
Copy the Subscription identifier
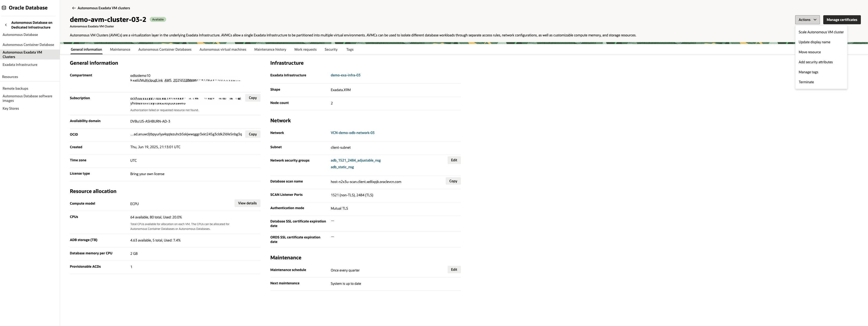point(252,98)
